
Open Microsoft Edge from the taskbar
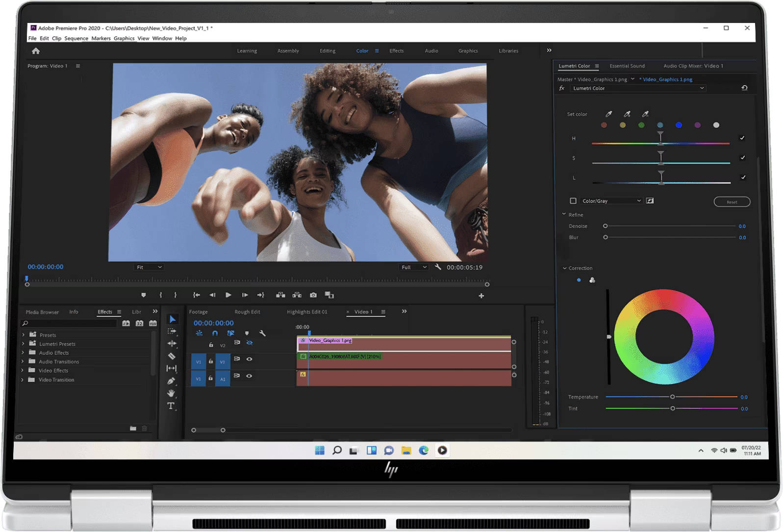[424, 450]
